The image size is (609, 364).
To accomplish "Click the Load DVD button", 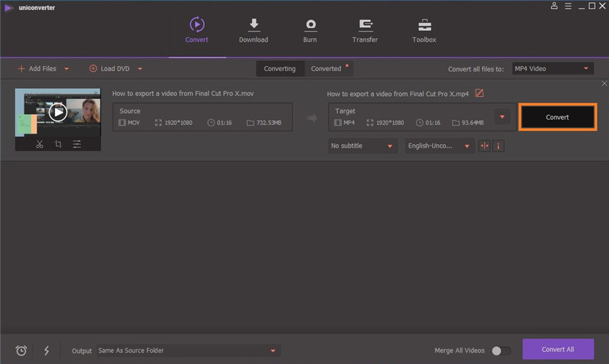I will click(110, 69).
